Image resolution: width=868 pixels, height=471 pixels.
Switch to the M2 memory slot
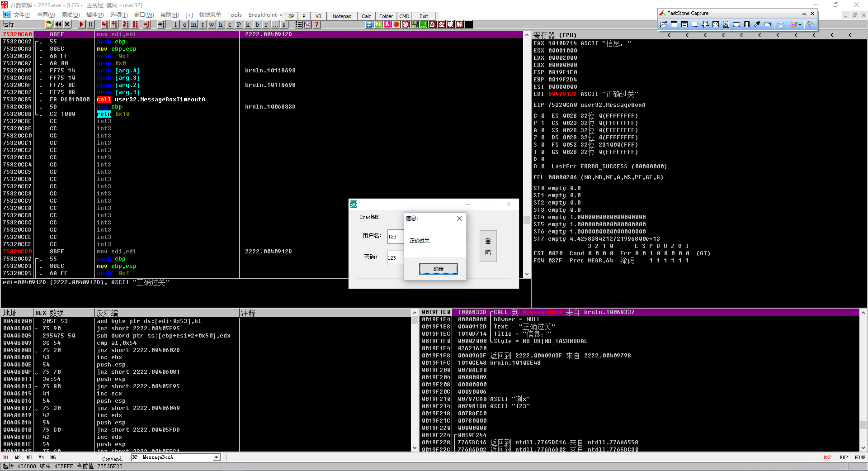pyautogui.click(x=18, y=457)
